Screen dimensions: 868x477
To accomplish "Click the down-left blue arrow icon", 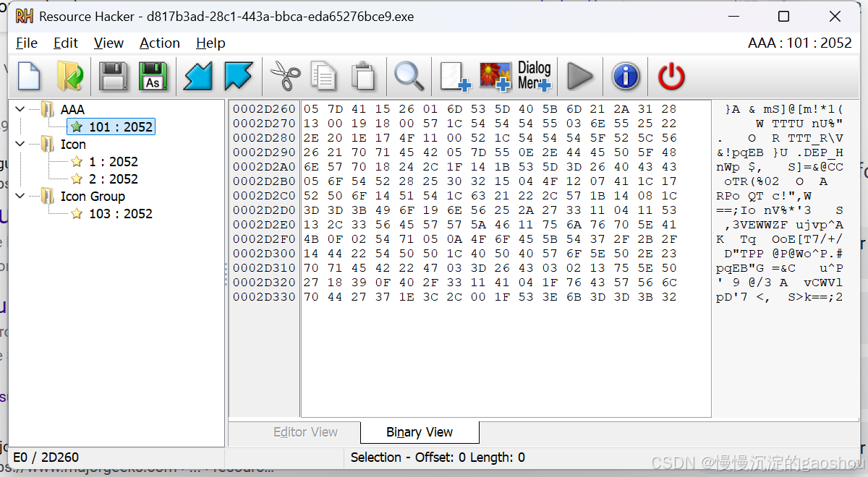I will (x=197, y=76).
